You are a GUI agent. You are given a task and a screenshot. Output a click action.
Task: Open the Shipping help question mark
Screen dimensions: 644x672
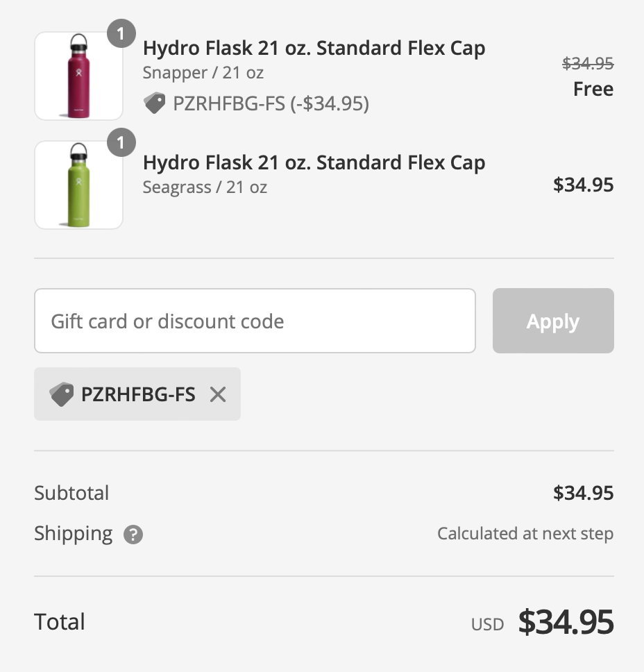pos(133,535)
